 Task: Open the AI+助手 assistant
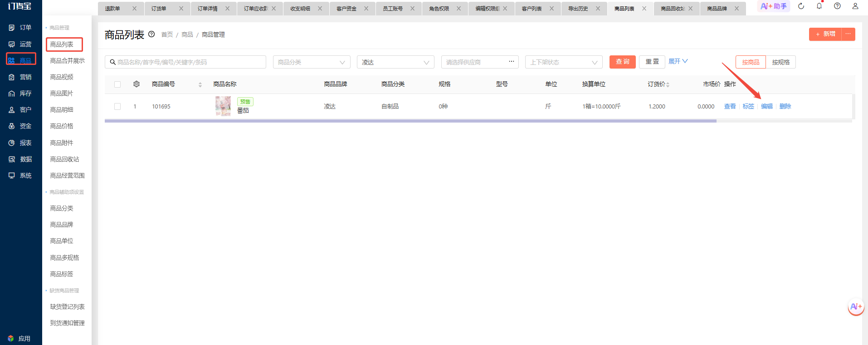pyautogui.click(x=774, y=6)
